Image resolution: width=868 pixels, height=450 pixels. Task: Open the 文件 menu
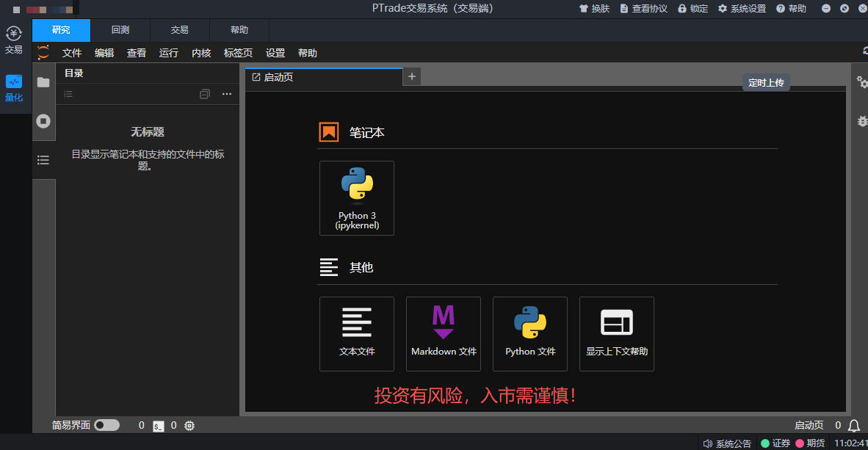click(72, 53)
